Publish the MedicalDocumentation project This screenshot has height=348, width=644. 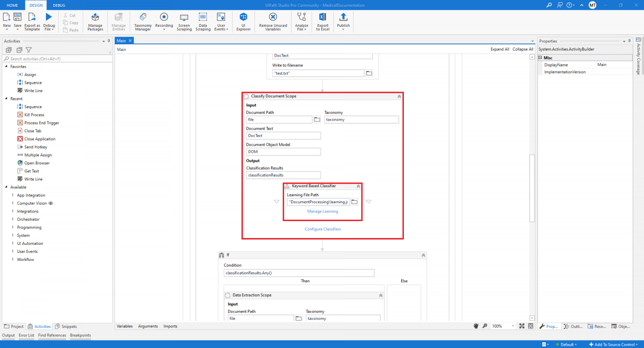pyautogui.click(x=343, y=21)
